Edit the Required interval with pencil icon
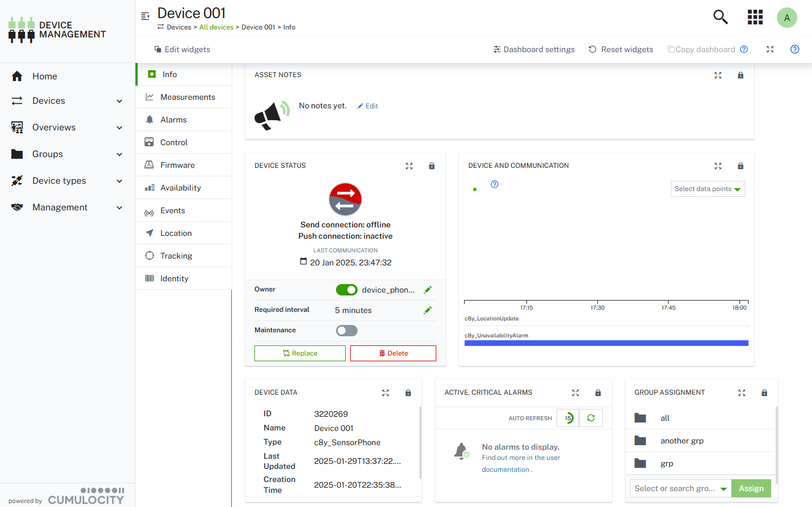812x507 pixels. (x=428, y=310)
